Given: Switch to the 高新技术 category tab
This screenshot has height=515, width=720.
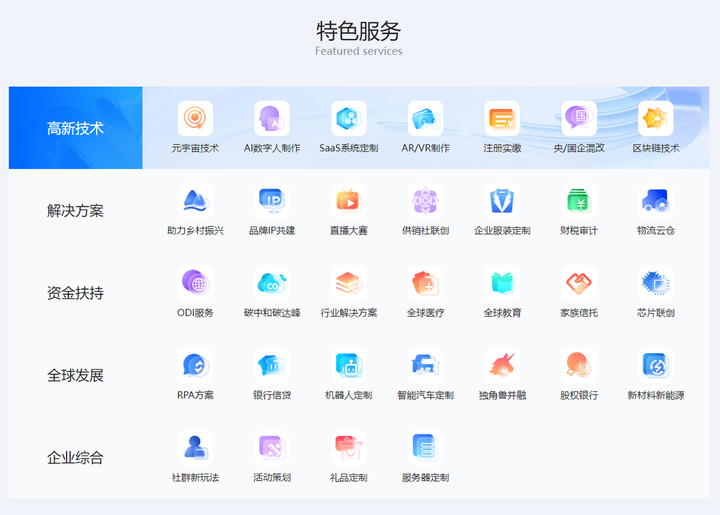Looking at the screenshot, I should pyautogui.click(x=76, y=128).
